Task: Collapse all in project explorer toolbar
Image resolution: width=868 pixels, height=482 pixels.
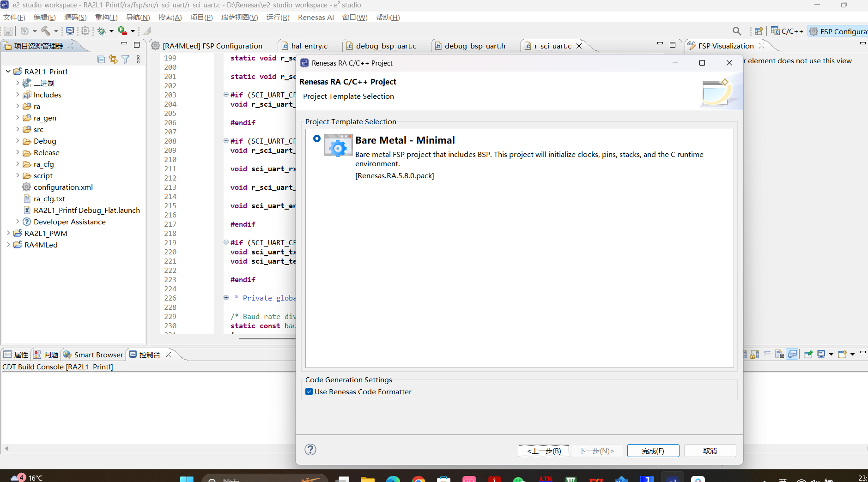Action: coord(101,59)
